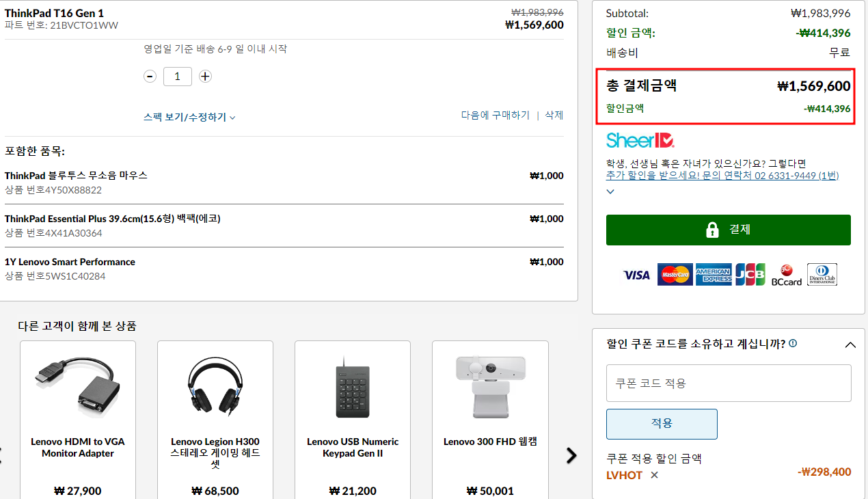Click the MasterCard icon
Image resolution: width=868 pixels, height=499 pixels.
675,274
